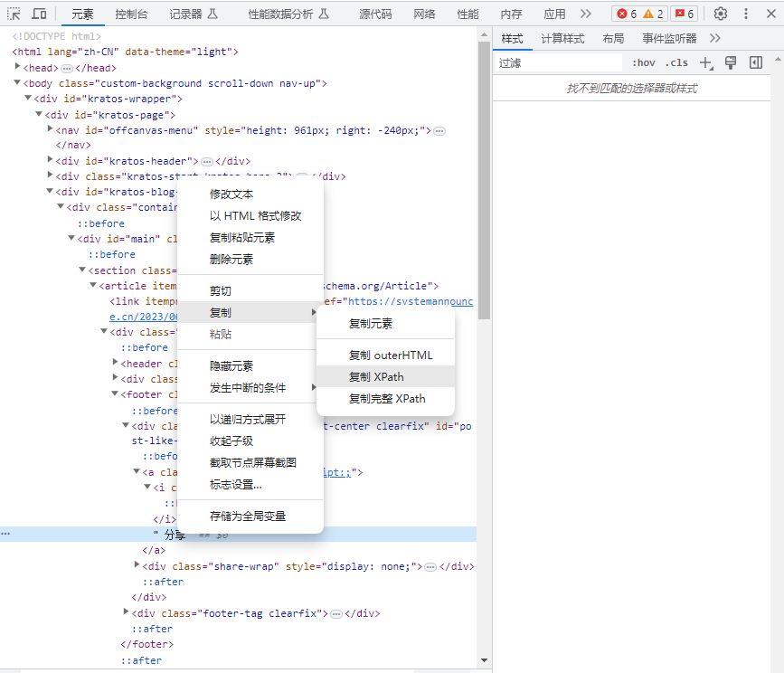This screenshot has width=784, height=673.
Task: Expand the offcanvas-menu nav node
Action: point(50,129)
